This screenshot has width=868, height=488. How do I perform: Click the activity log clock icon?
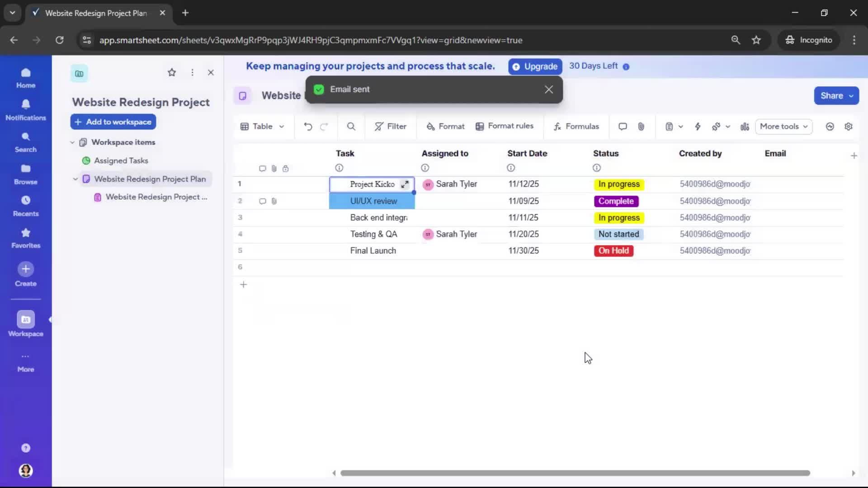pos(830,127)
